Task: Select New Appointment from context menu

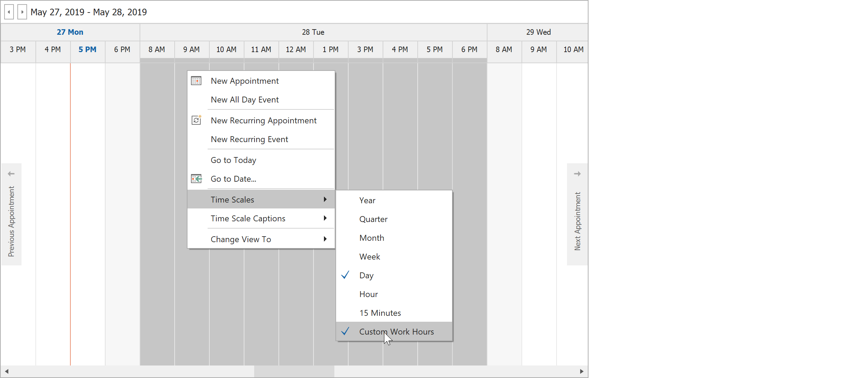Action: [x=261, y=81]
